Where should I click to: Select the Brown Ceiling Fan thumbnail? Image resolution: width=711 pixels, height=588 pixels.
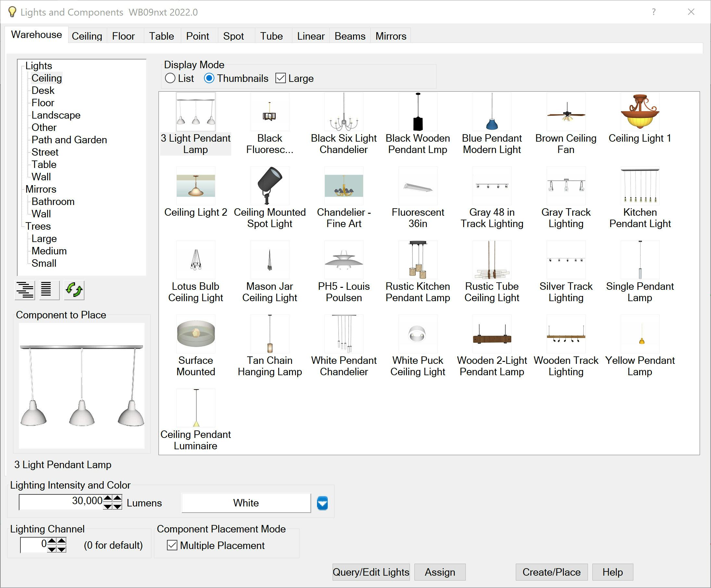click(x=566, y=112)
